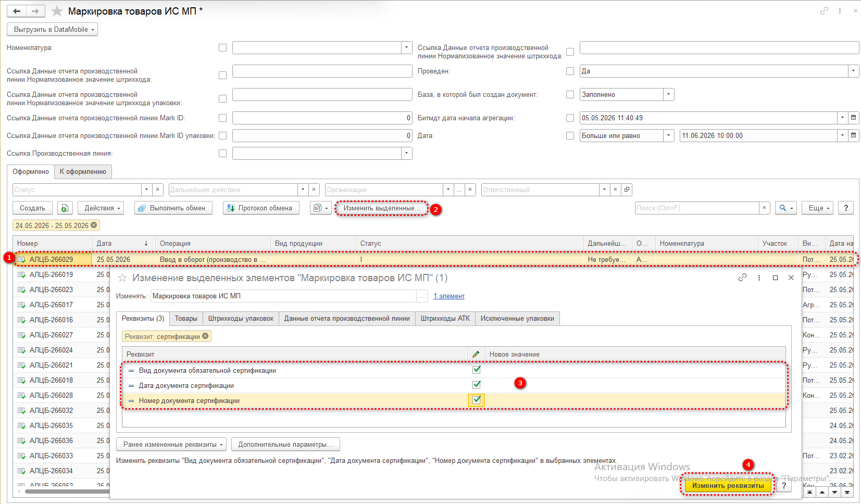Image resolution: width=861 pixels, height=504 pixels.
Task: Clear the Дальнейшее действие filter field
Action: (x=314, y=190)
